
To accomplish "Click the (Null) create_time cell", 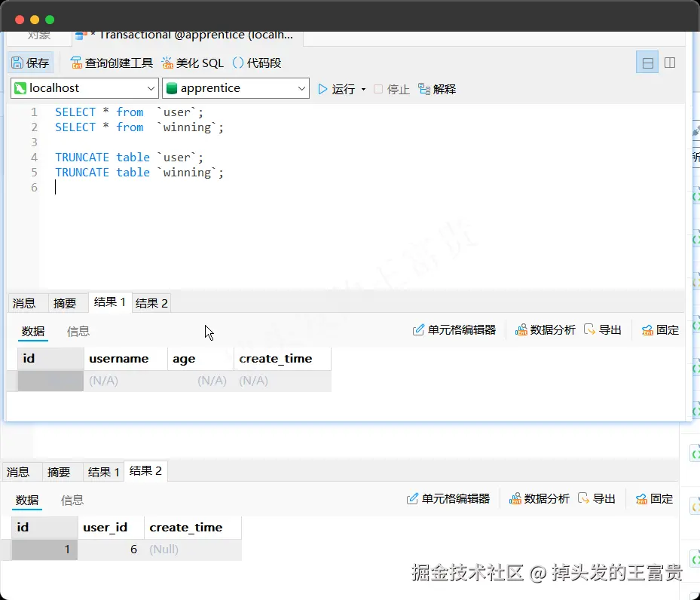I will [x=192, y=549].
